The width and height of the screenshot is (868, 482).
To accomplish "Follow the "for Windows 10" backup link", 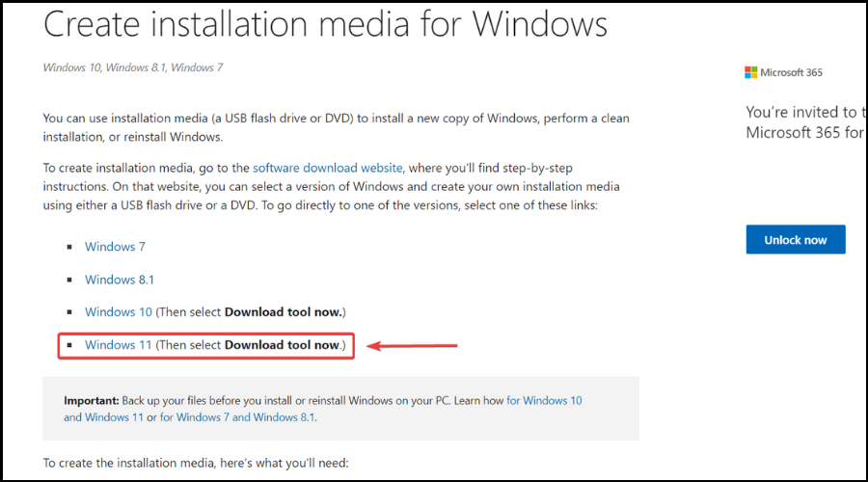I will point(544,400).
